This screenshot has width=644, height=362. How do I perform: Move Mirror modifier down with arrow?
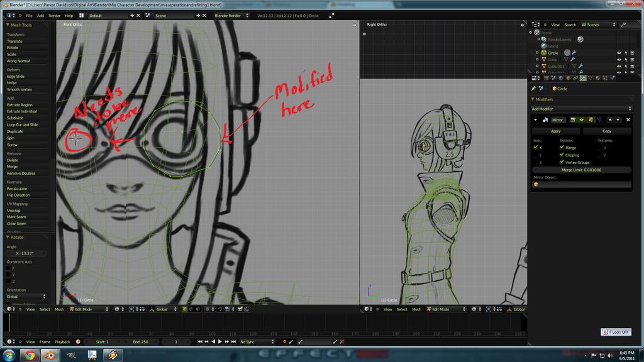click(x=618, y=120)
